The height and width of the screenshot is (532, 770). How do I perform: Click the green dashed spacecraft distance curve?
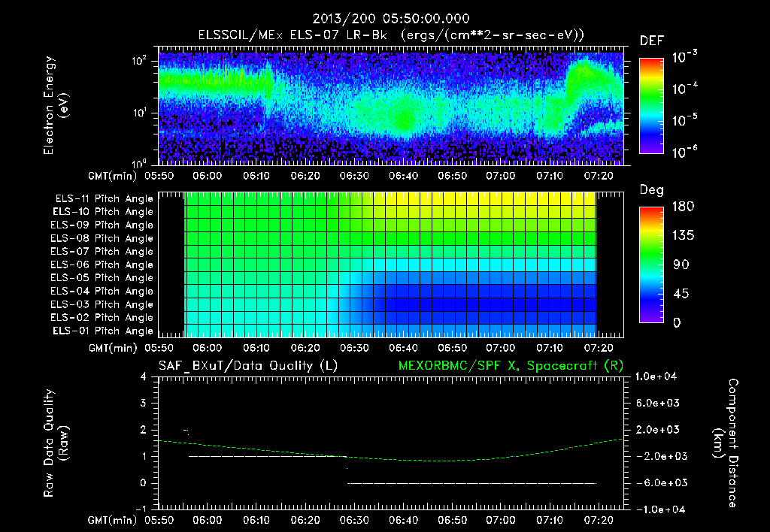point(391,458)
